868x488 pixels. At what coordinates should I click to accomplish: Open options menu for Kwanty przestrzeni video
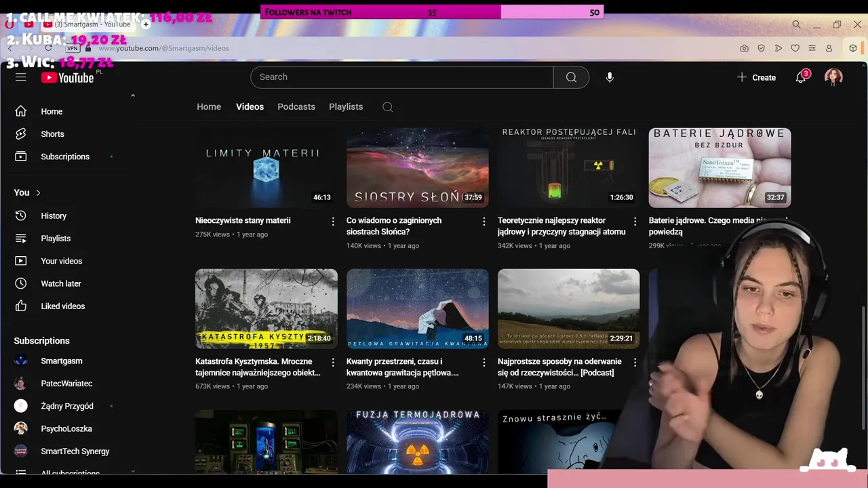pos(484,362)
